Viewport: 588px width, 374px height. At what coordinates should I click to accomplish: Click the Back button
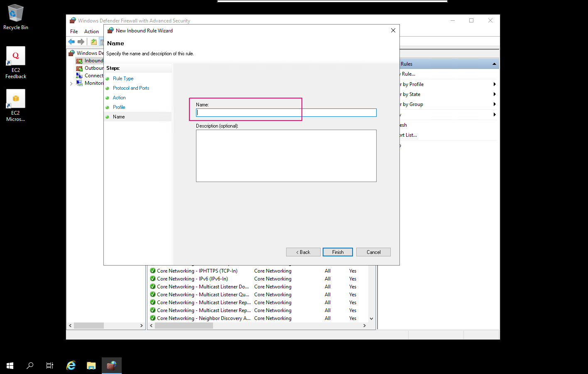[303, 252]
